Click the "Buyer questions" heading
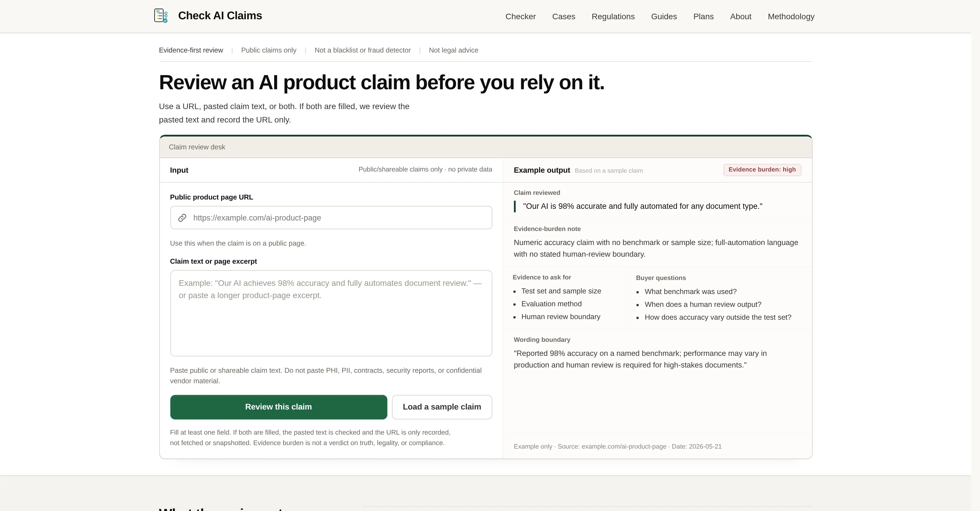The image size is (980, 511). (661, 278)
